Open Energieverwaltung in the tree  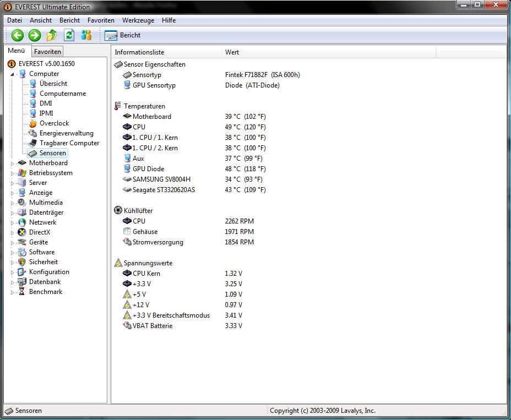[x=67, y=133]
